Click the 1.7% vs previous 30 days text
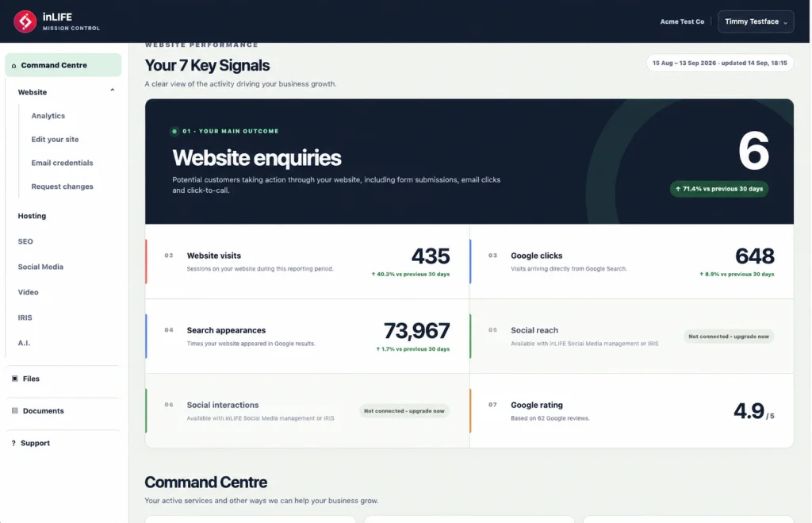This screenshot has width=812, height=523. [x=412, y=349]
